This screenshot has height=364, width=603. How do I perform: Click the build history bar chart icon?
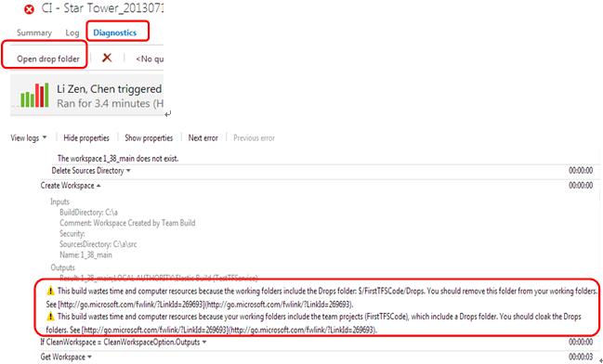point(34,95)
